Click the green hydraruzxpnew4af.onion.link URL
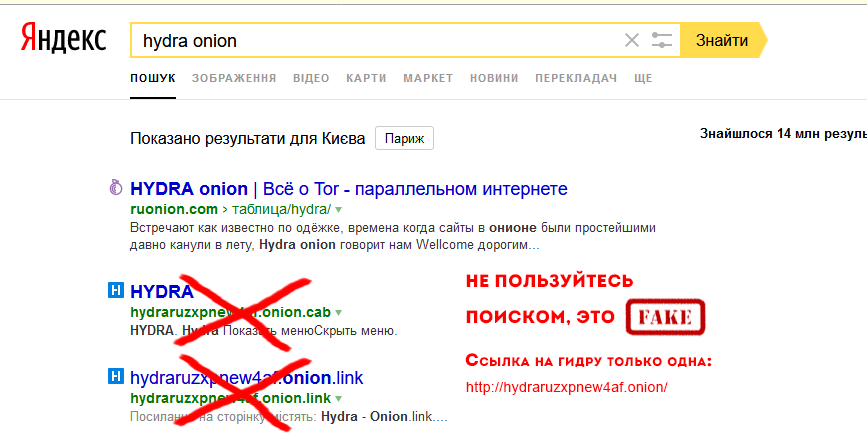The image size is (867, 444). [x=231, y=398]
